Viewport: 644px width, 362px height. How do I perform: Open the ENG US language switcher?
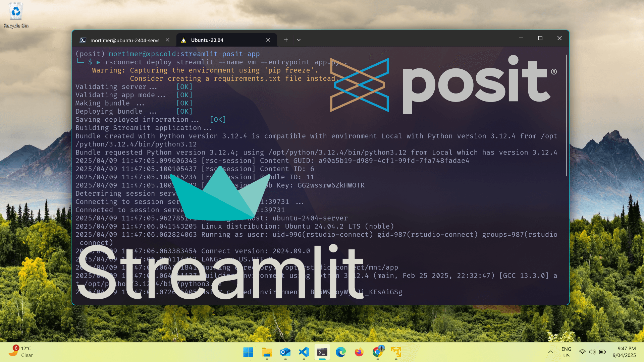[566, 352]
